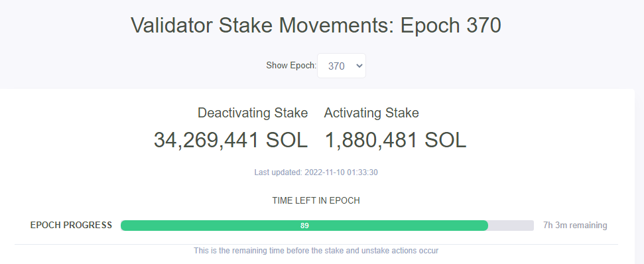The width and height of the screenshot is (644, 264).
Task: Click the chevron arrow in epoch selector
Action: click(x=359, y=66)
